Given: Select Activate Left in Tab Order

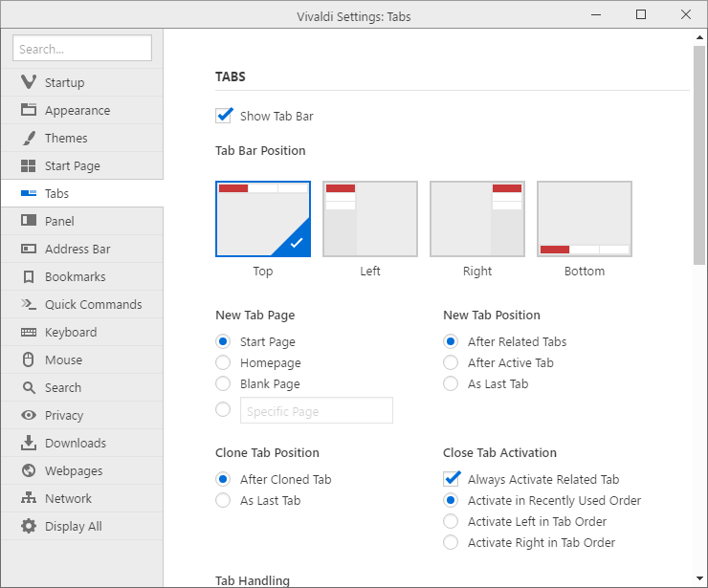Looking at the screenshot, I should pos(451,521).
